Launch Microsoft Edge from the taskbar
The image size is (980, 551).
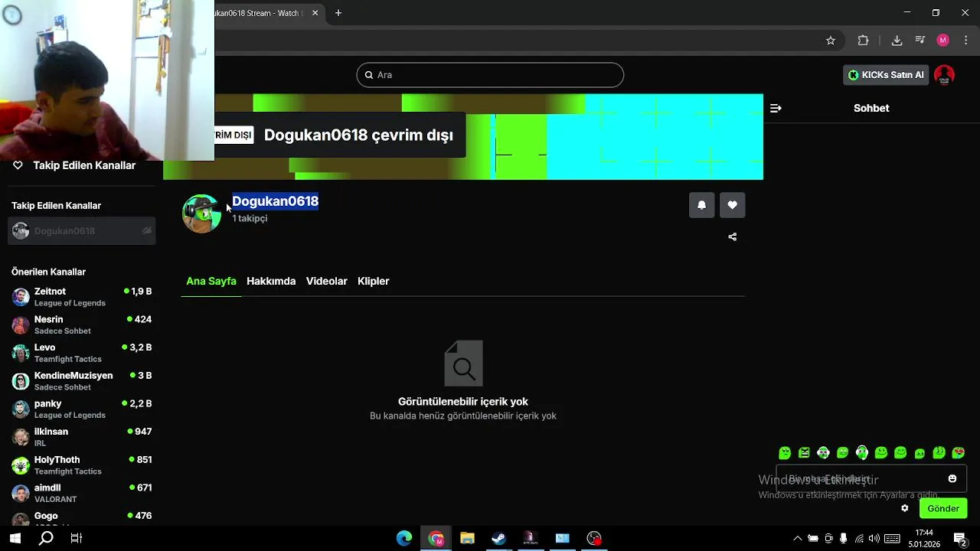coord(404,538)
